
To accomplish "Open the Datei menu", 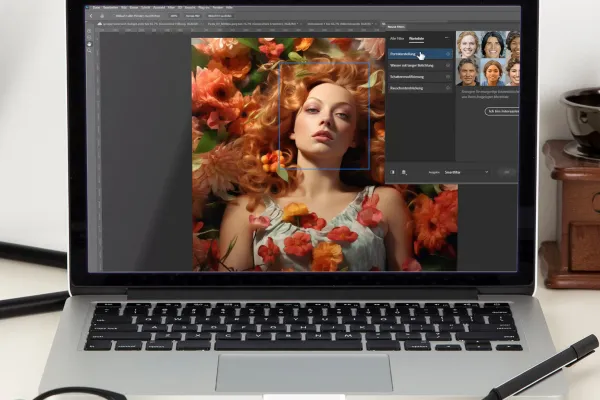I will coord(96,7).
